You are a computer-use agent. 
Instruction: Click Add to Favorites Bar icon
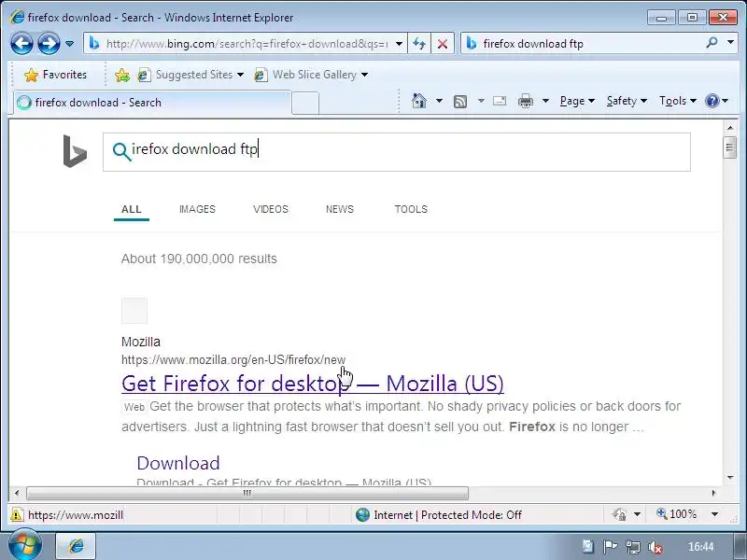click(x=122, y=75)
